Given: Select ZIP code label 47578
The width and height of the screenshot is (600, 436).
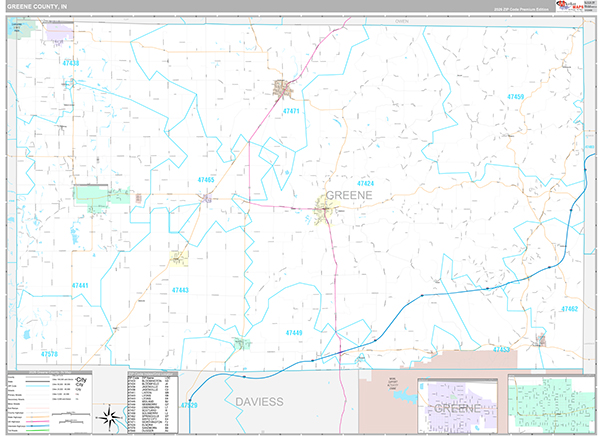Looking at the screenshot, I should 49,354.
